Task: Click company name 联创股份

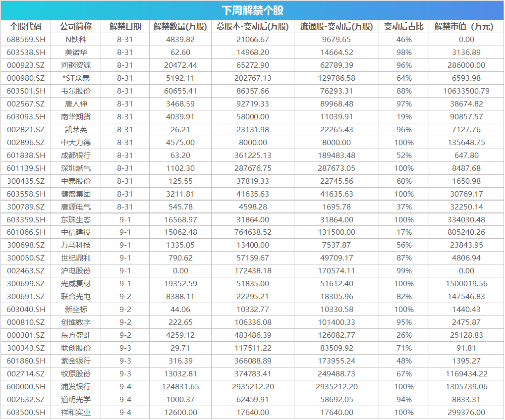Action: tap(76, 348)
